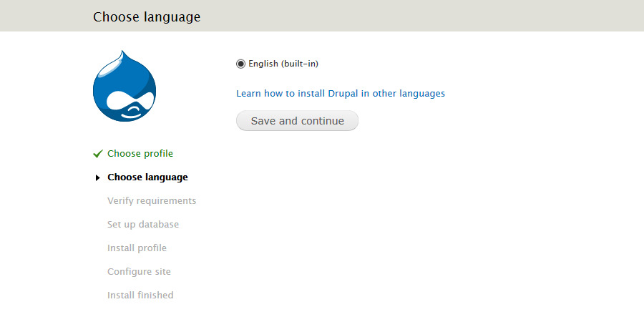This screenshot has width=644, height=322.
Task: Click the empty gray header bar area
Action: coord(429,16)
